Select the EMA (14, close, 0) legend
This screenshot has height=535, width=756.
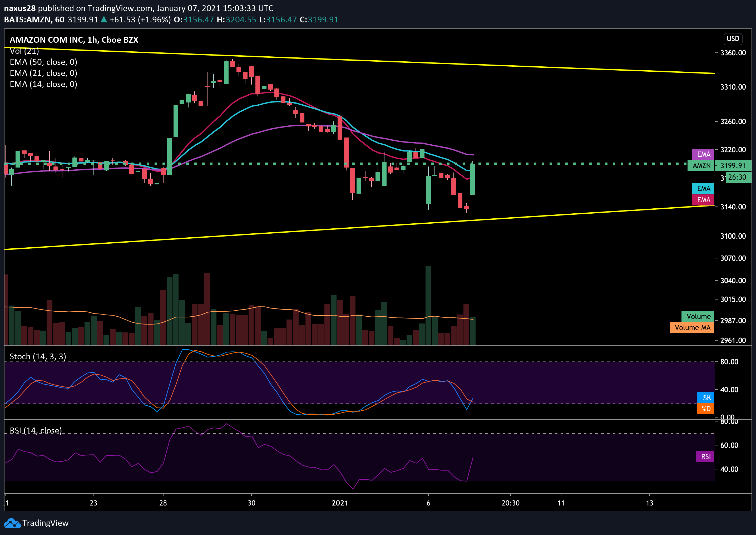(x=43, y=84)
